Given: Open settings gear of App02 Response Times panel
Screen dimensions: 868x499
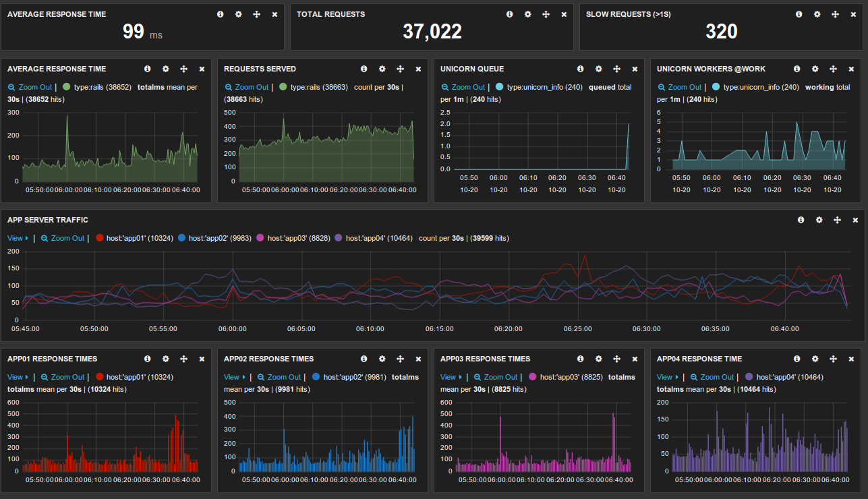Looking at the screenshot, I should click(x=382, y=359).
